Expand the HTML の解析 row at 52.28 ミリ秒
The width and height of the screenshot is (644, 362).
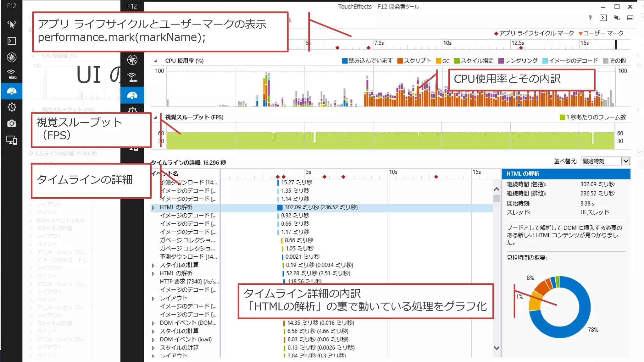(x=153, y=274)
